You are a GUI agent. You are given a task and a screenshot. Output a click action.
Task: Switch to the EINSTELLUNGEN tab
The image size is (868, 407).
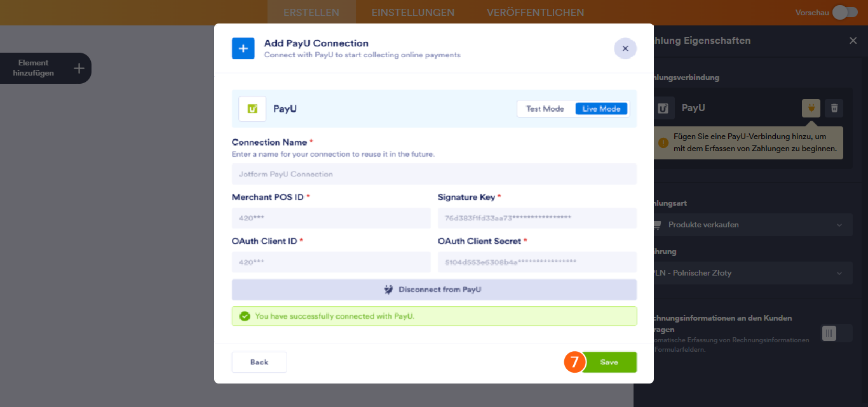pos(412,11)
